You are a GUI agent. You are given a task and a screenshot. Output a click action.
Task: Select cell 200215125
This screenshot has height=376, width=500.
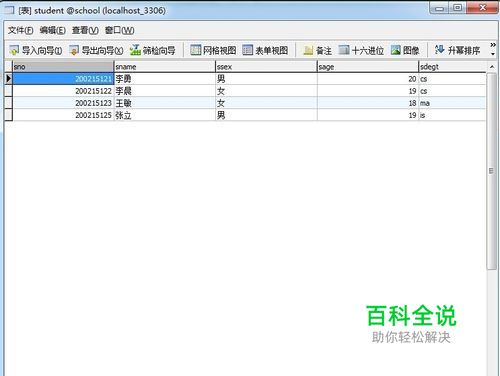pyautogui.click(x=63, y=115)
